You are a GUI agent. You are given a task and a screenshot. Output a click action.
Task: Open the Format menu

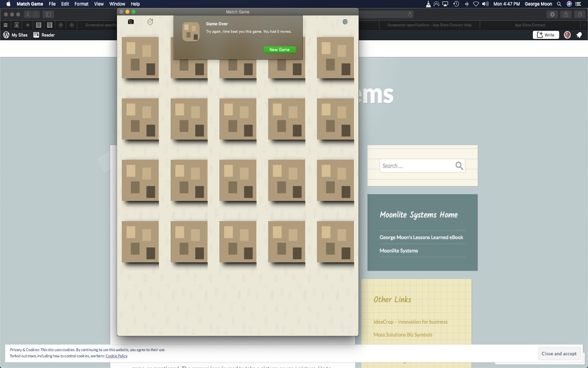[81, 4]
